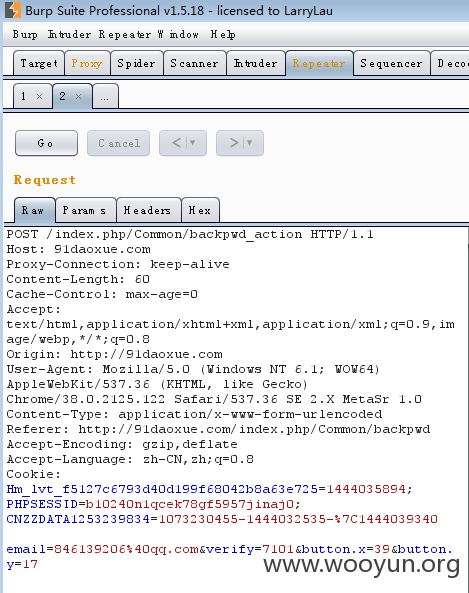The image size is (469, 593).
Task: Close Repeater tab 2
Action: [78, 96]
